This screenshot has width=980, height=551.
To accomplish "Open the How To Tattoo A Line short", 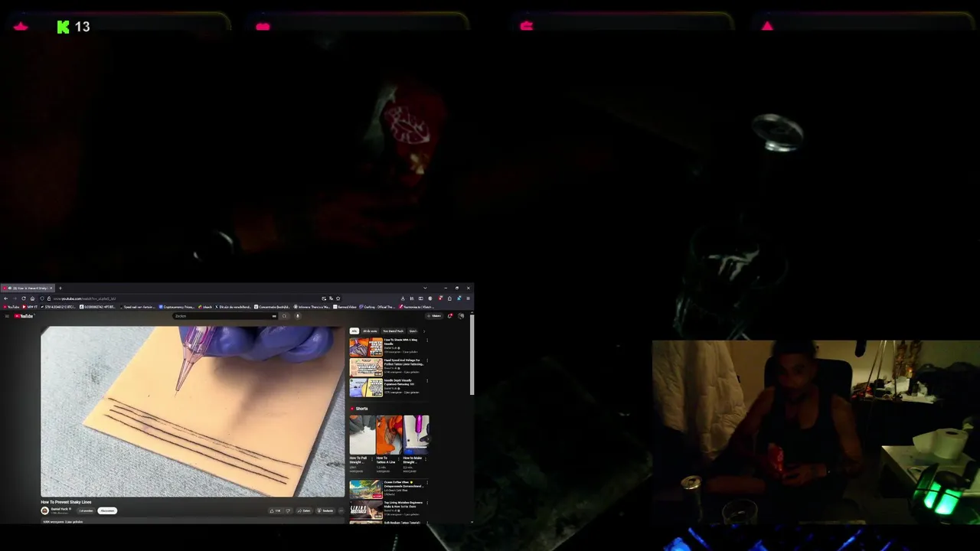I will pos(389,435).
